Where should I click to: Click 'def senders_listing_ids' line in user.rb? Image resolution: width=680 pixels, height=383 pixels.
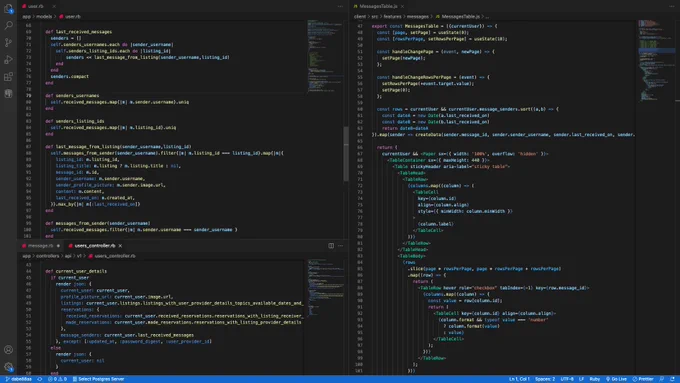click(x=75, y=121)
